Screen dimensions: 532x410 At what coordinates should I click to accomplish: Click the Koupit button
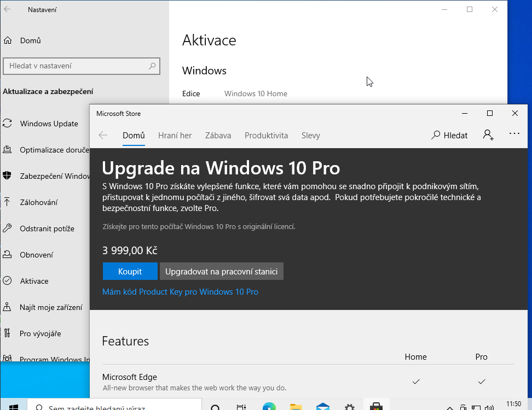click(130, 271)
